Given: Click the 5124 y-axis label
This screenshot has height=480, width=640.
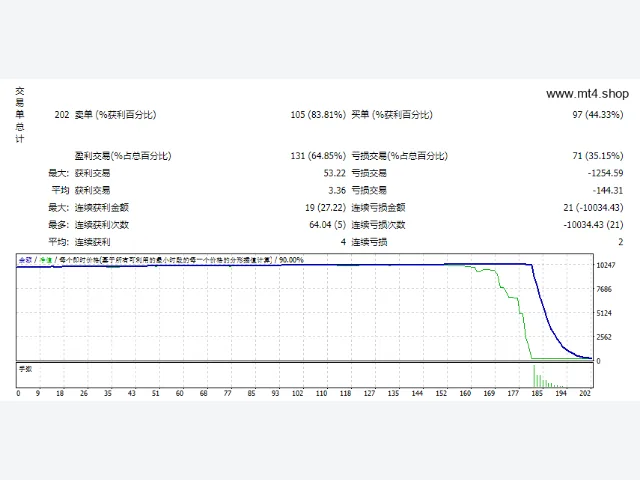Looking at the screenshot, I should [x=604, y=313].
